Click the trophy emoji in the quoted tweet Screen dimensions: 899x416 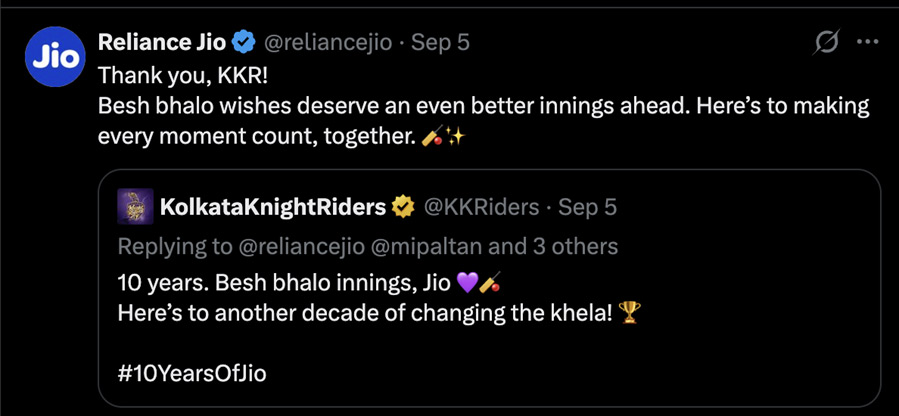[630, 313]
